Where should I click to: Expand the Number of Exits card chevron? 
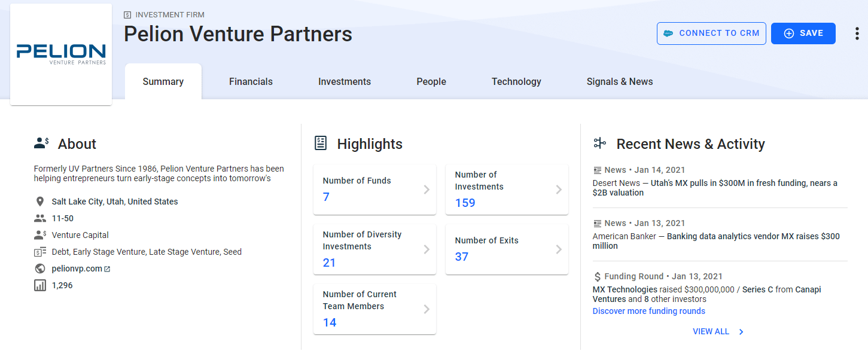[x=559, y=249]
